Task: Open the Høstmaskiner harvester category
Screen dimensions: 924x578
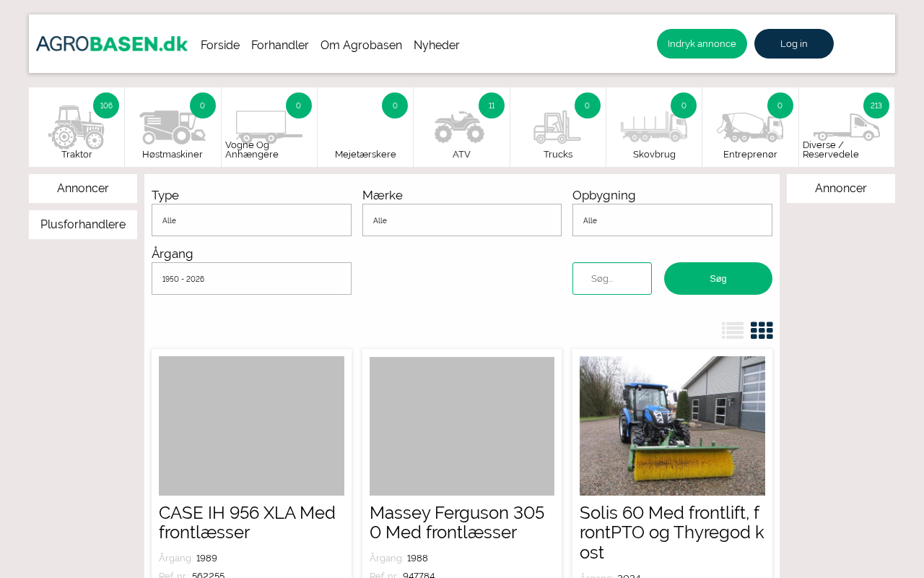Action: point(173,127)
